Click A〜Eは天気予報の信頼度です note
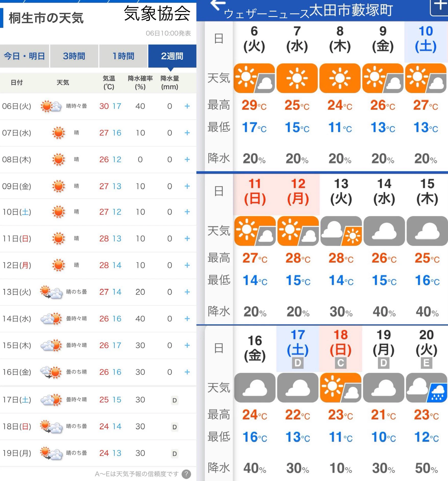This screenshot has height=481, width=448. 136,474
